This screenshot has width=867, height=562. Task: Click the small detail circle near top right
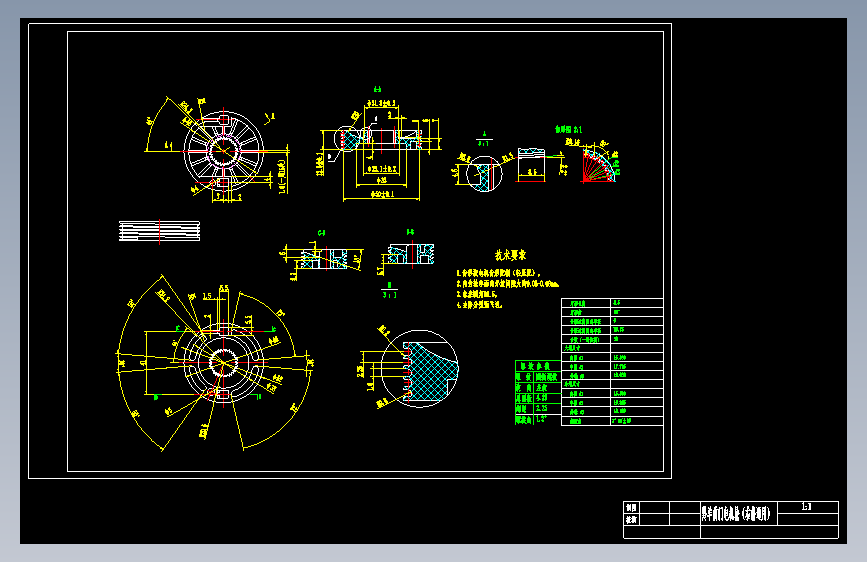click(x=484, y=174)
